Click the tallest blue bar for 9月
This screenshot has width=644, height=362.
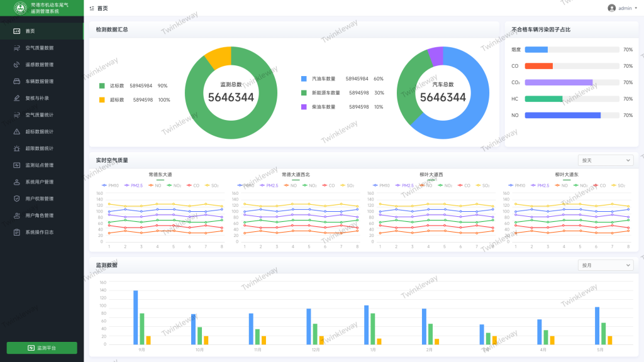pyautogui.click(x=136, y=317)
